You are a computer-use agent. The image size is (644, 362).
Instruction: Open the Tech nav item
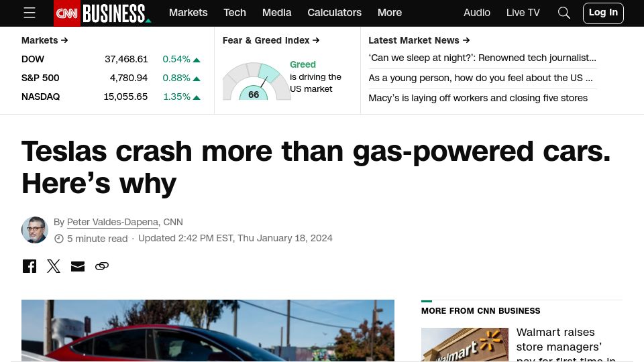click(235, 13)
